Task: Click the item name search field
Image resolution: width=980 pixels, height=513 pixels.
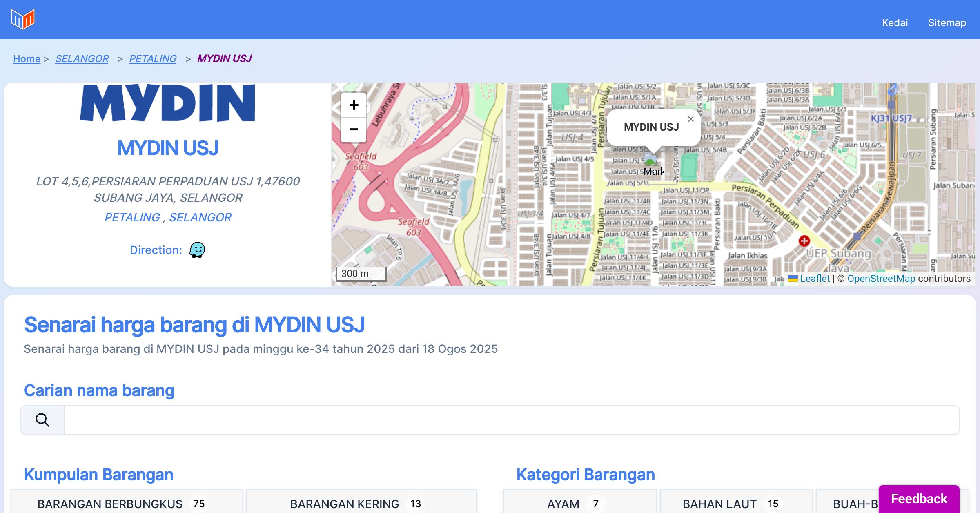Action: tap(511, 420)
